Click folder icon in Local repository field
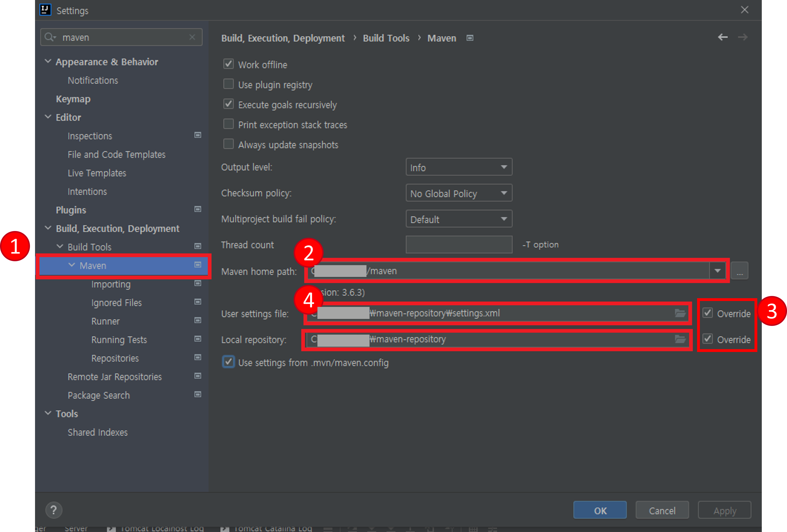This screenshot has height=532, width=787. 680,339
